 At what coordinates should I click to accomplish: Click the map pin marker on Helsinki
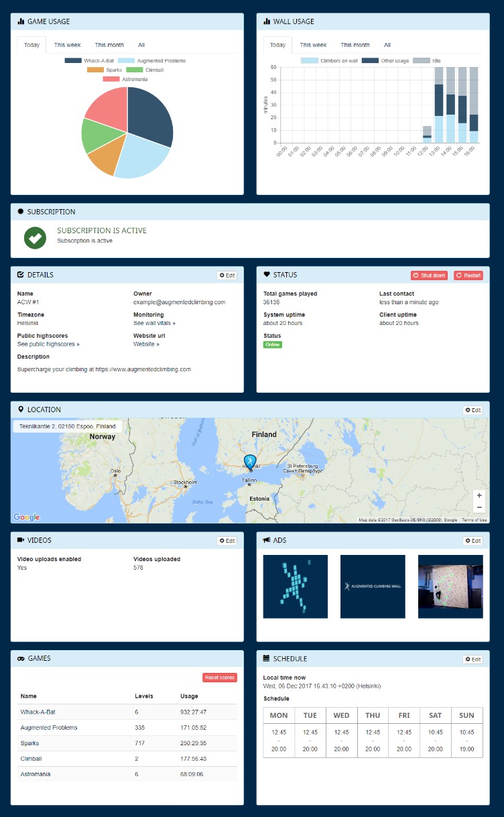pos(250,461)
